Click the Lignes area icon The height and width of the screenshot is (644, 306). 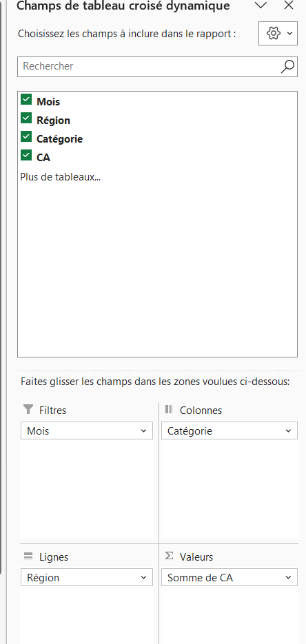(28, 556)
